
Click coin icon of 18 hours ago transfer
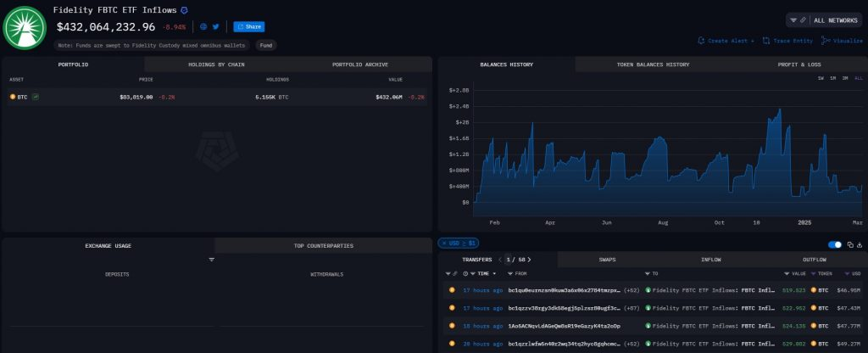(452, 326)
